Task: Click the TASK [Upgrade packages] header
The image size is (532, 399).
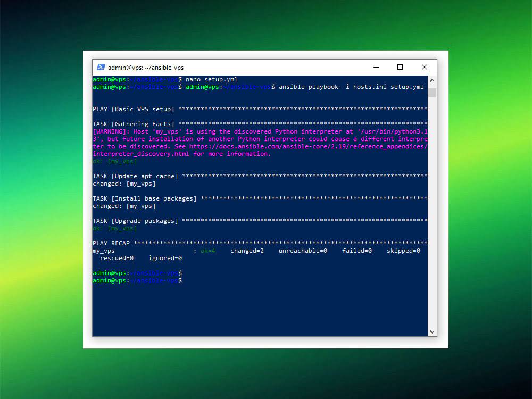Action: coord(132,220)
